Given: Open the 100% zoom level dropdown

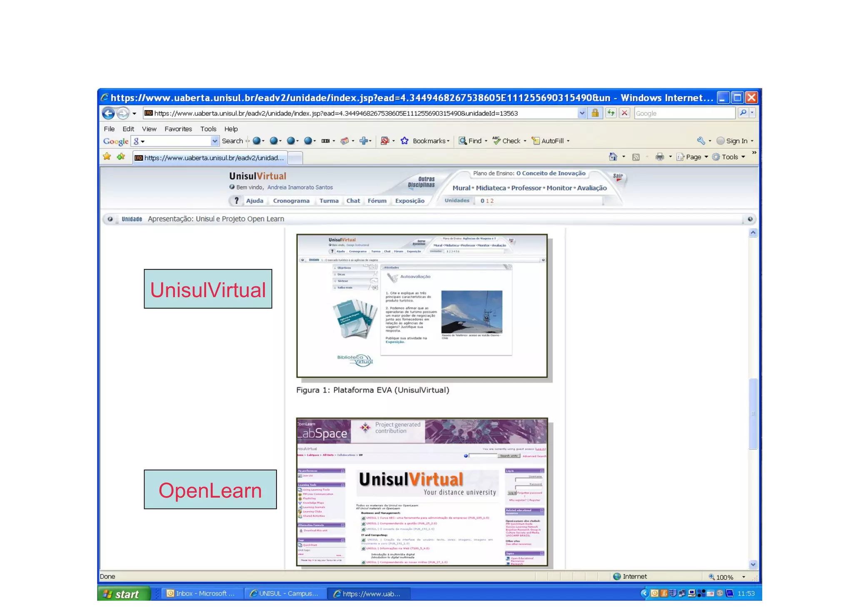Looking at the screenshot, I should tap(743, 577).
